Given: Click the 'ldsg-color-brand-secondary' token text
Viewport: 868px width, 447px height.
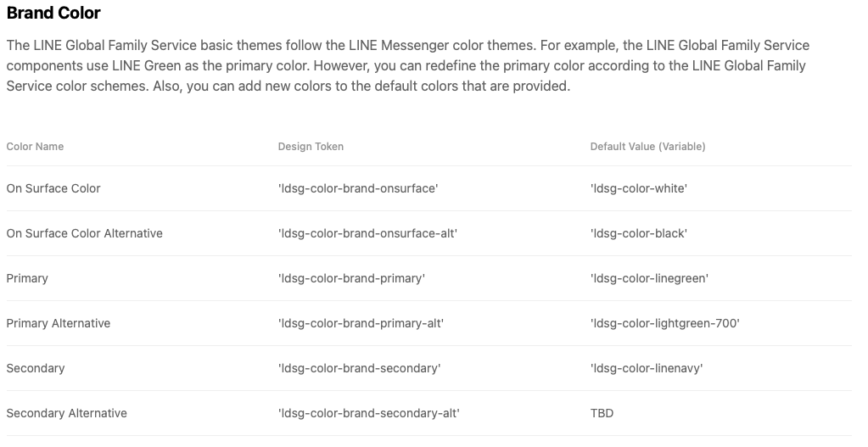Looking at the screenshot, I should pyautogui.click(x=359, y=368).
